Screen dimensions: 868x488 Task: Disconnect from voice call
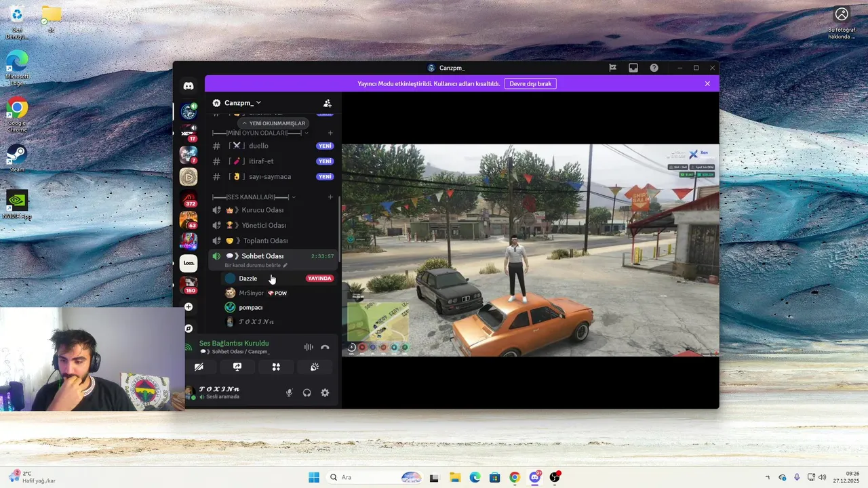(x=325, y=347)
